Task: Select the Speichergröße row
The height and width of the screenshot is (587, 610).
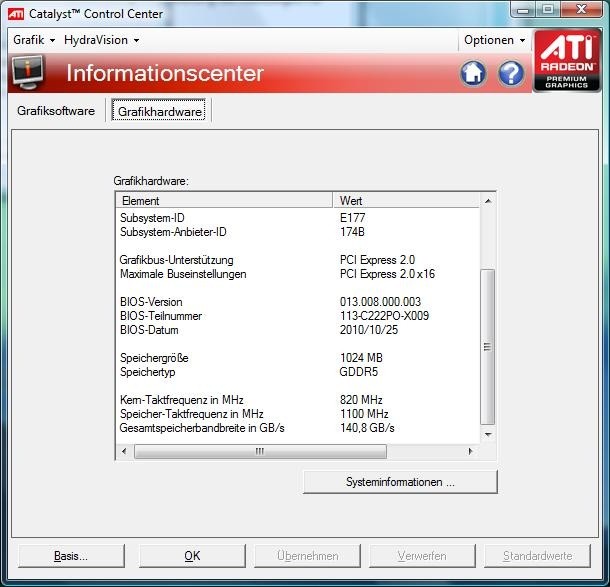Action: point(298,358)
